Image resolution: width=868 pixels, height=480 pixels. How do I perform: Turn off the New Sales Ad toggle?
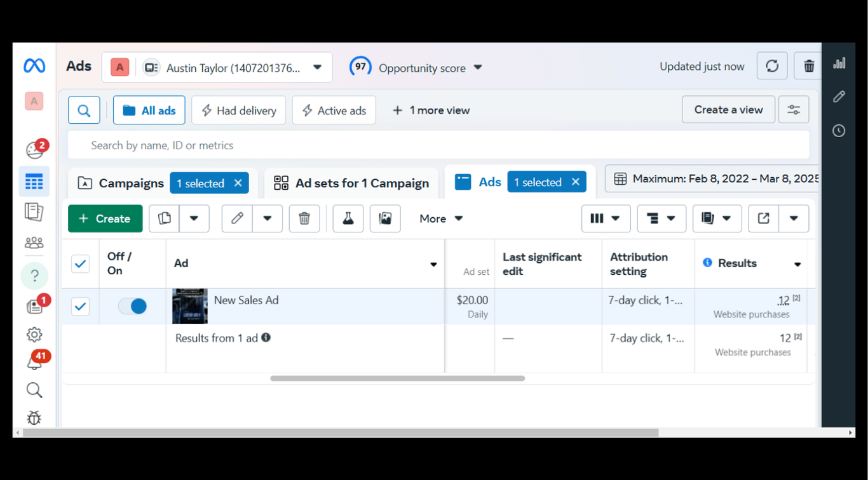coord(133,307)
